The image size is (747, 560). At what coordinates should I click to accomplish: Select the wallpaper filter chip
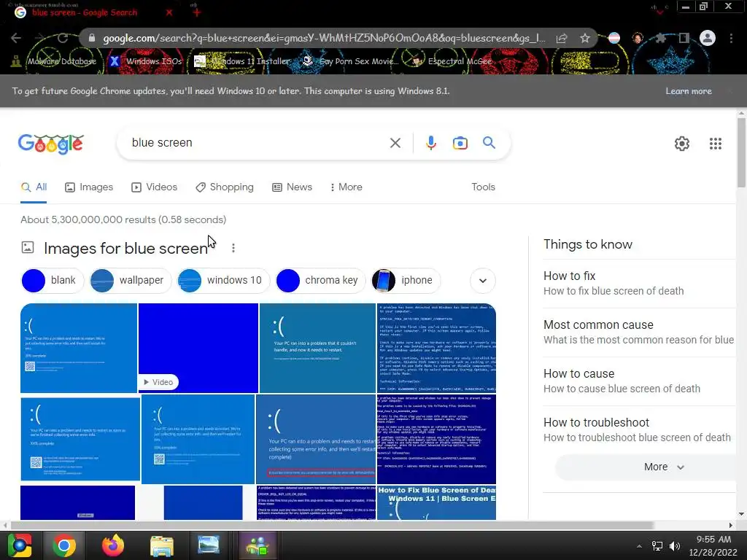coord(130,281)
